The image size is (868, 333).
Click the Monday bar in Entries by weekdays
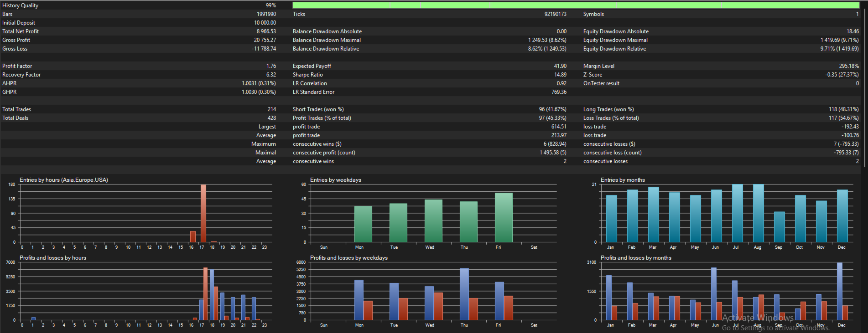363,224
